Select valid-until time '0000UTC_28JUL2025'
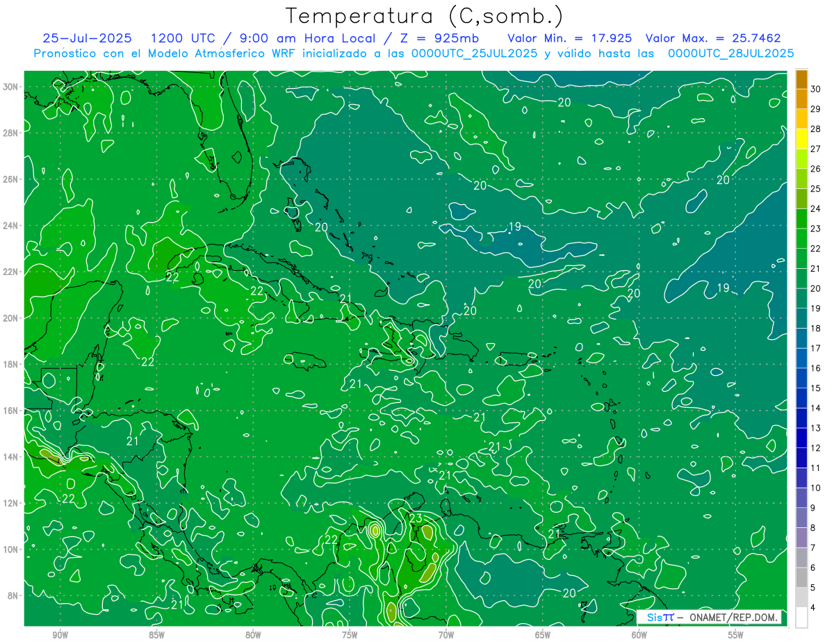The height and width of the screenshot is (644, 834). [x=731, y=53]
